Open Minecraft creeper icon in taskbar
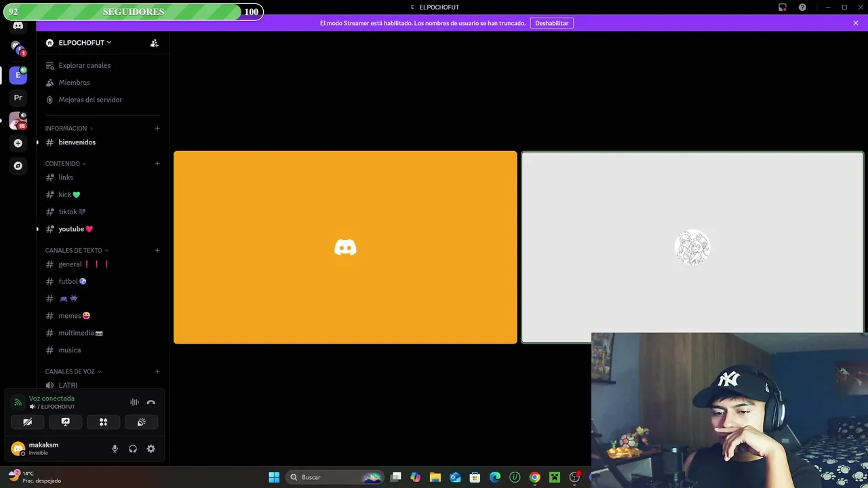This screenshot has width=868, height=488. tap(554, 477)
